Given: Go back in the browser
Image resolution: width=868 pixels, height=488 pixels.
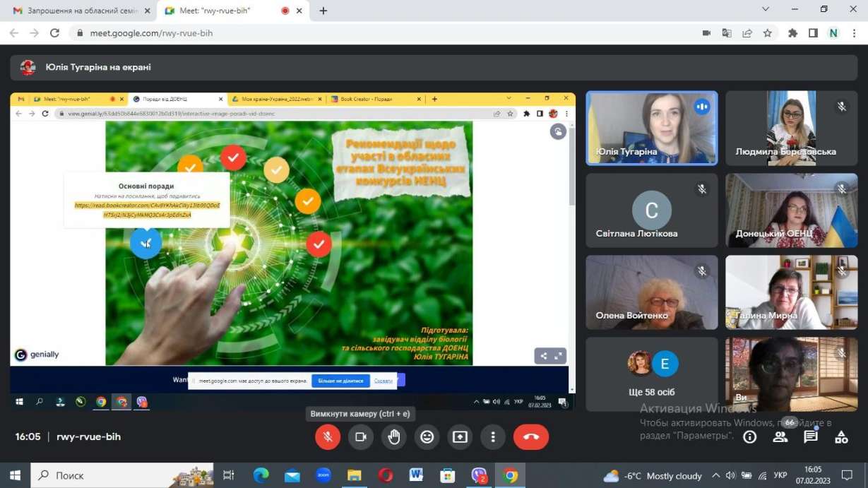Looking at the screenshot, I should tap(14, 33).
